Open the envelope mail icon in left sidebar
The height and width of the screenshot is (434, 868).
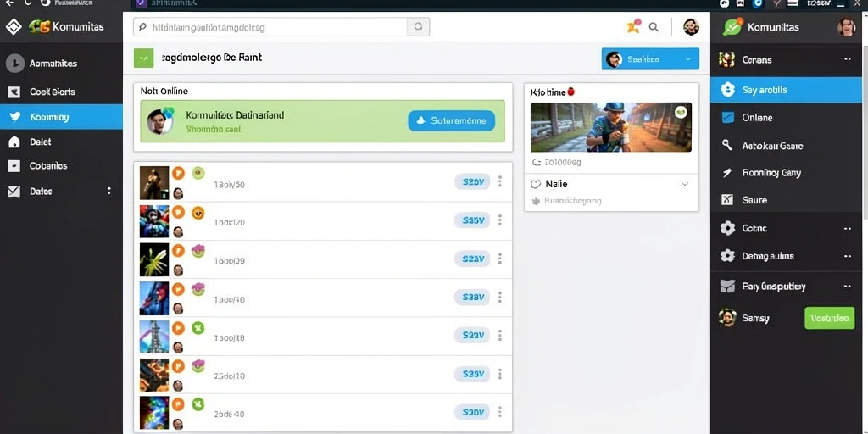(14, 191)
